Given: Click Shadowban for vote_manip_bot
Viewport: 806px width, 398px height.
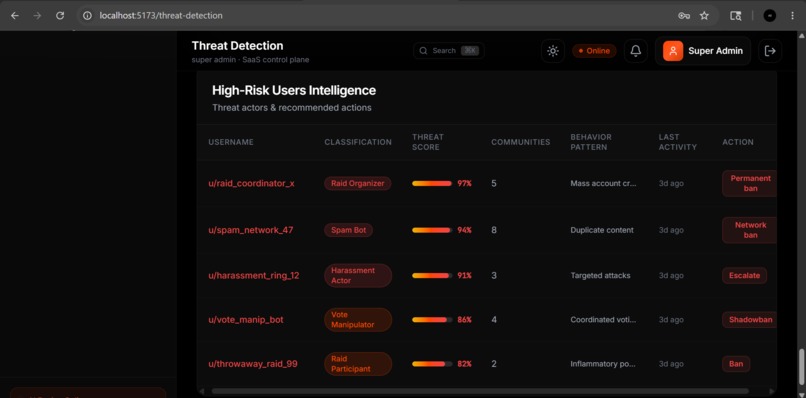Looking at the screenshot, I should 750,319.
